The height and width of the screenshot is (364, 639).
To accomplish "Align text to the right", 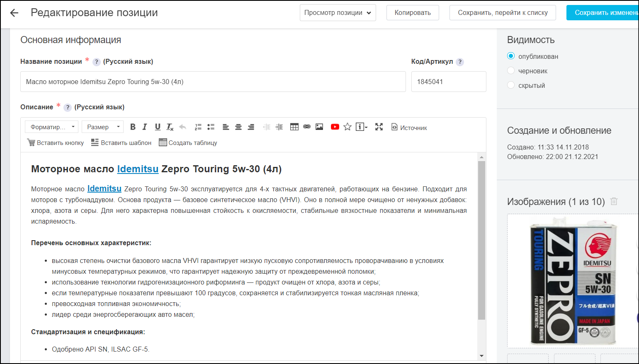I will [x=251, y=127].
